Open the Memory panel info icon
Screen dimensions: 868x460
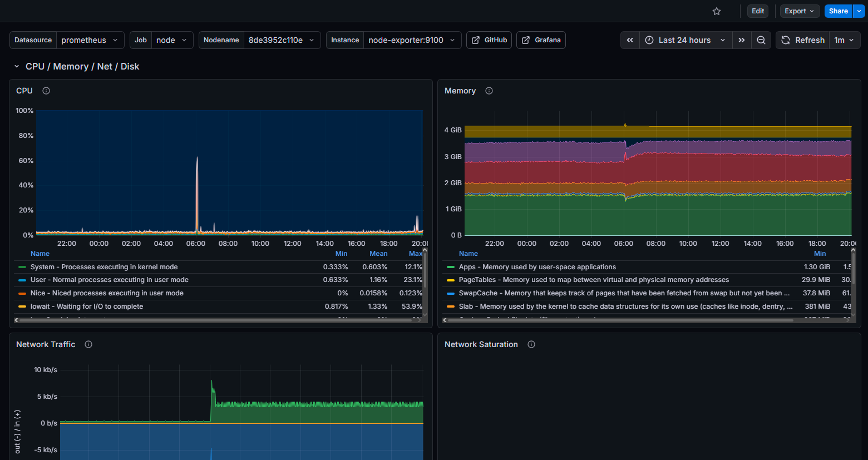coord(489,91)
